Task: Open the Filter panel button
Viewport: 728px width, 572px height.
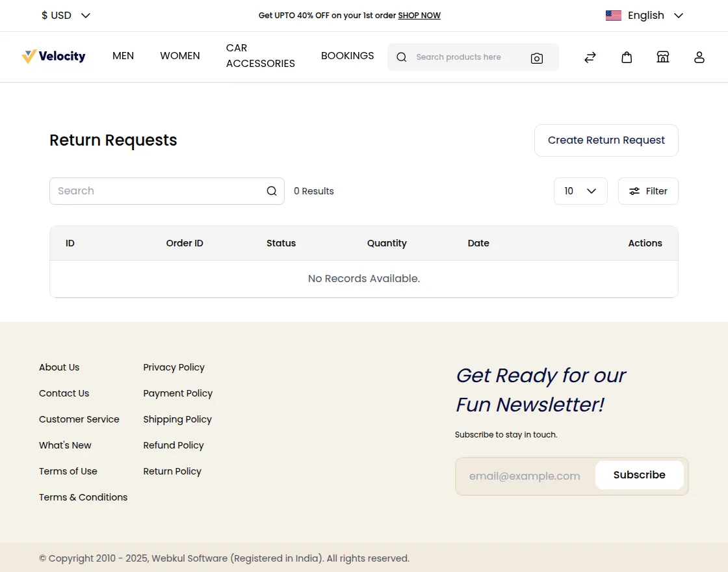Action: click(x=647, y=191)
